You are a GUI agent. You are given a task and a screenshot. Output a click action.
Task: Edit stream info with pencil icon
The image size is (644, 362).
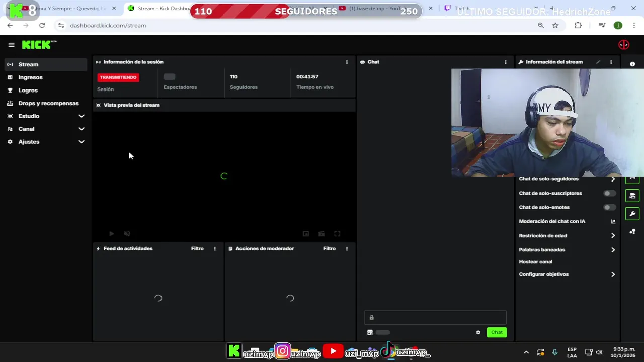pyautogui.click(x=598, y=62)
